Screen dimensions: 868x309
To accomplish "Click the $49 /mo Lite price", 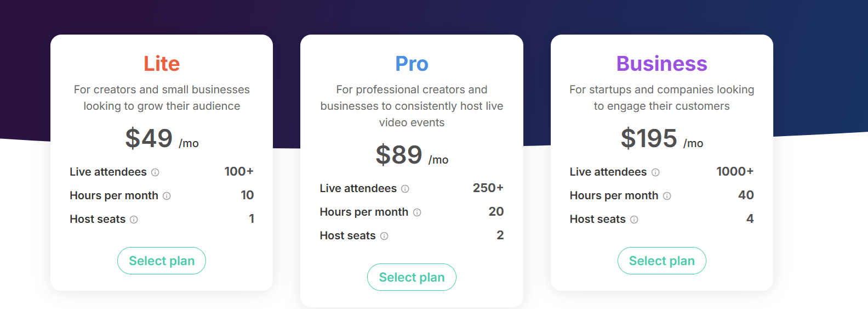I will (162, 138).
